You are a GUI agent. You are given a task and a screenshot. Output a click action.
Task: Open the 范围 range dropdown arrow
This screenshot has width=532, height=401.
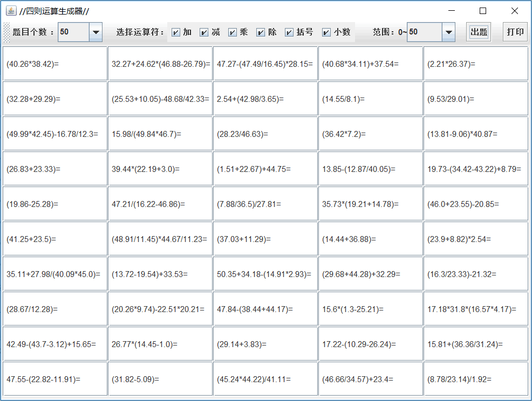point(448,32)
